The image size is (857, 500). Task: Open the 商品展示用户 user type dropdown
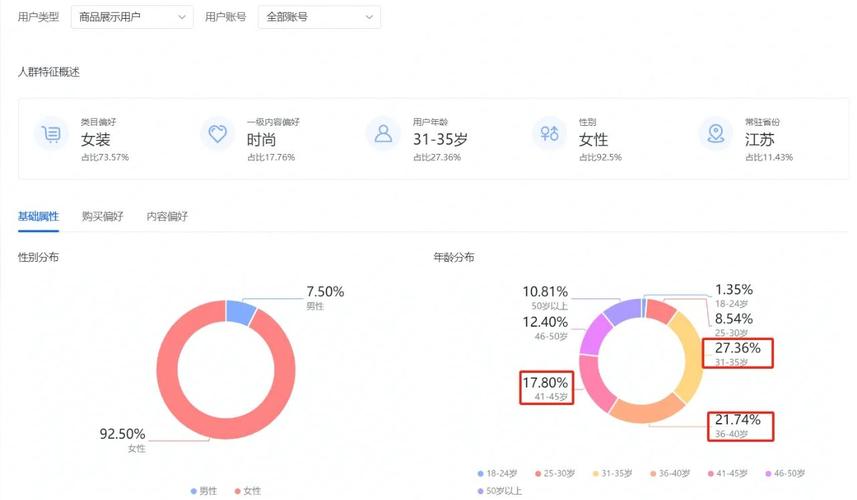pyautogui.click(x=131, y=17)
